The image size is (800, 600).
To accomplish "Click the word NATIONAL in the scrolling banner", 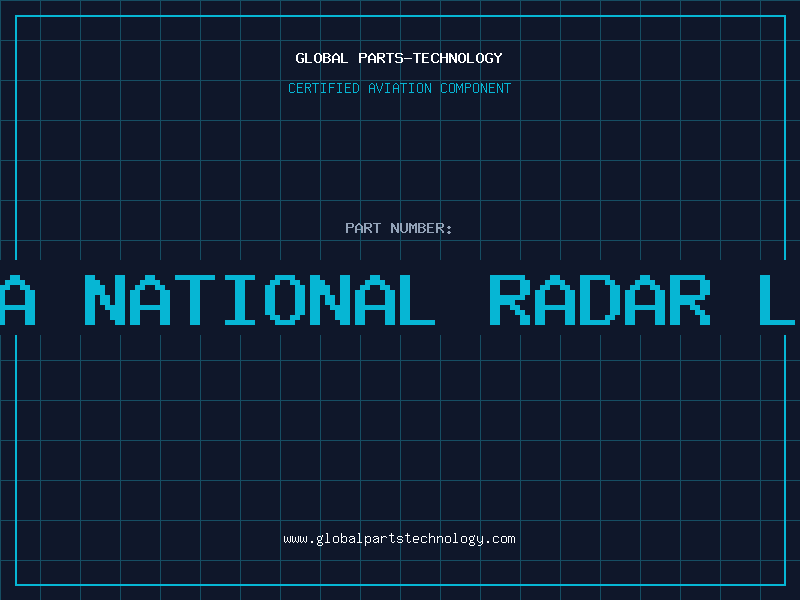I will pyautogui.click(x=260, y=300).
